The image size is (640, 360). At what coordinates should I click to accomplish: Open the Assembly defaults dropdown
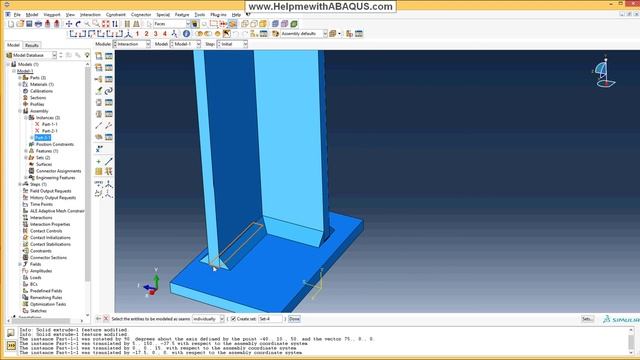pos(304,34)
